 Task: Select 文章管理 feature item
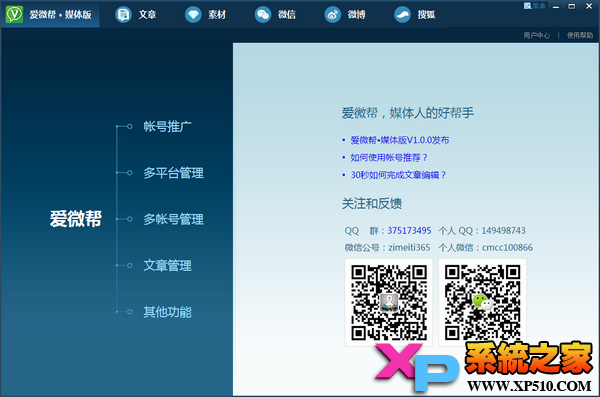[x=167, y=266]
